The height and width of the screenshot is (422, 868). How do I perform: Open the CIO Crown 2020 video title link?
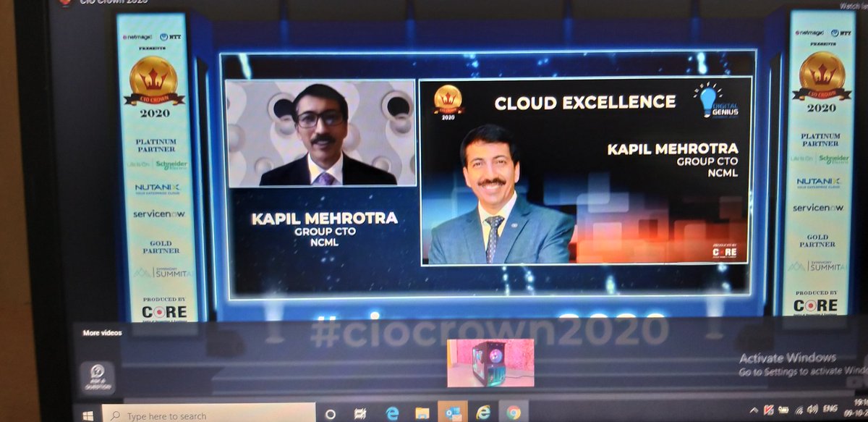tap(114, 2)
